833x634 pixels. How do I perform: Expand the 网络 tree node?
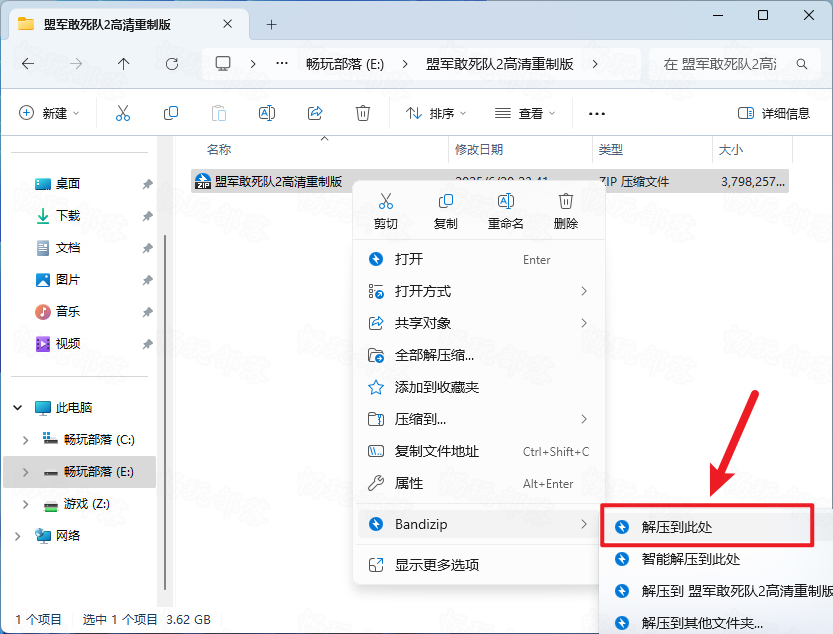pyautogui.click(x=18, y=536)
